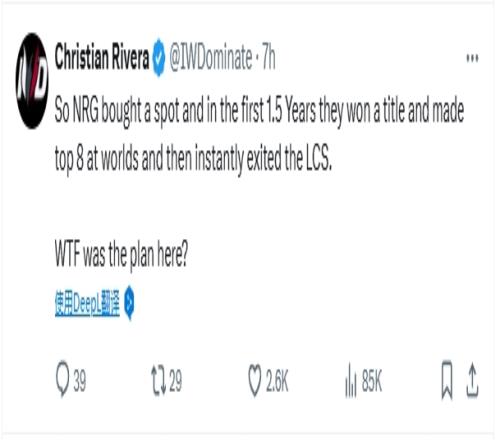Open the @IWDominate handle link

(x=211, y=57)
